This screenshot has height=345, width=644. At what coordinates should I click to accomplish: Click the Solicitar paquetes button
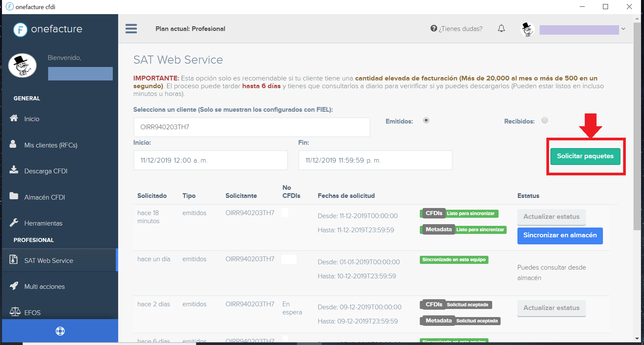tap(585, 156)
